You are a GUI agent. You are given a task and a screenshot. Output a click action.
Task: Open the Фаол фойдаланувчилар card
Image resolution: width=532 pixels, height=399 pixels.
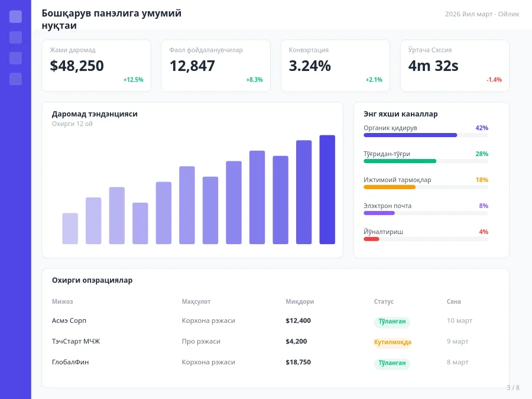tap(216, 66)
